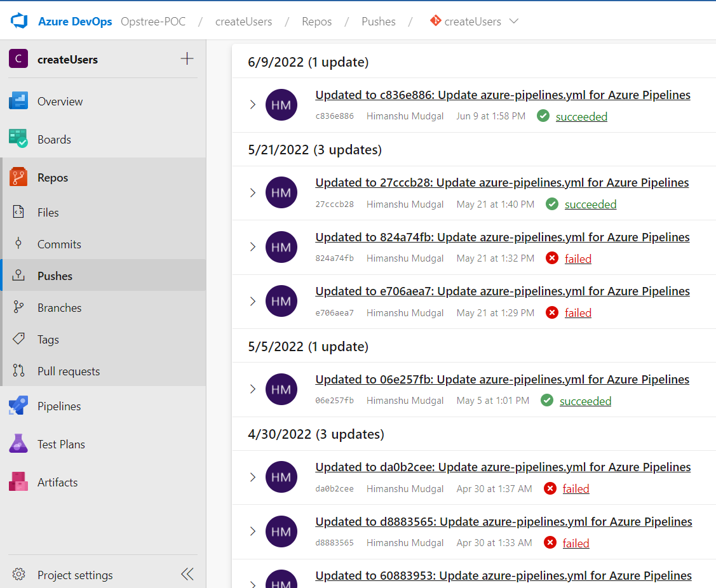Click 'succeeded' link on c836e886 push
Screen dimensions: 716x588
tap(581, 116)
